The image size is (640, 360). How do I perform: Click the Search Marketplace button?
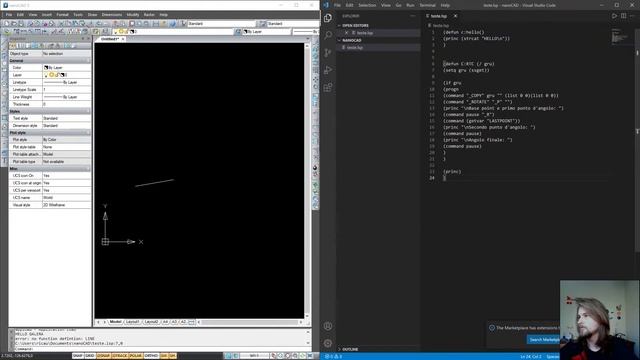(544, 340)
